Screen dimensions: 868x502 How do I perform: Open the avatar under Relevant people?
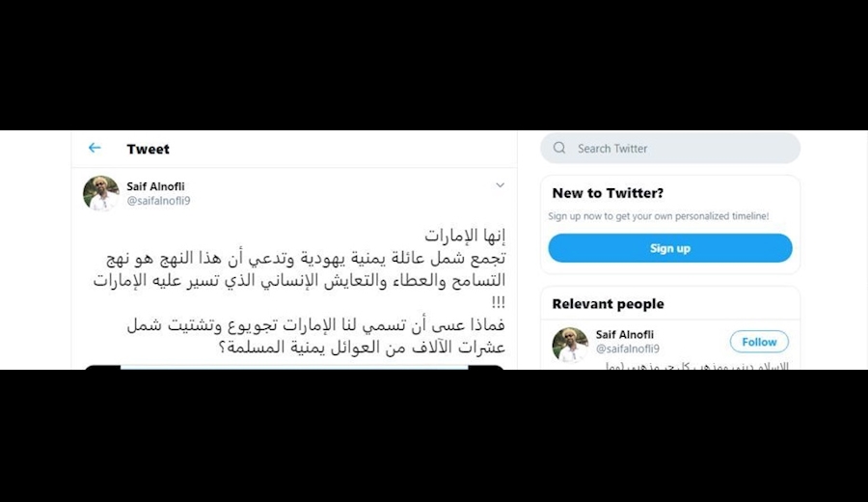(x=570, y=345)
